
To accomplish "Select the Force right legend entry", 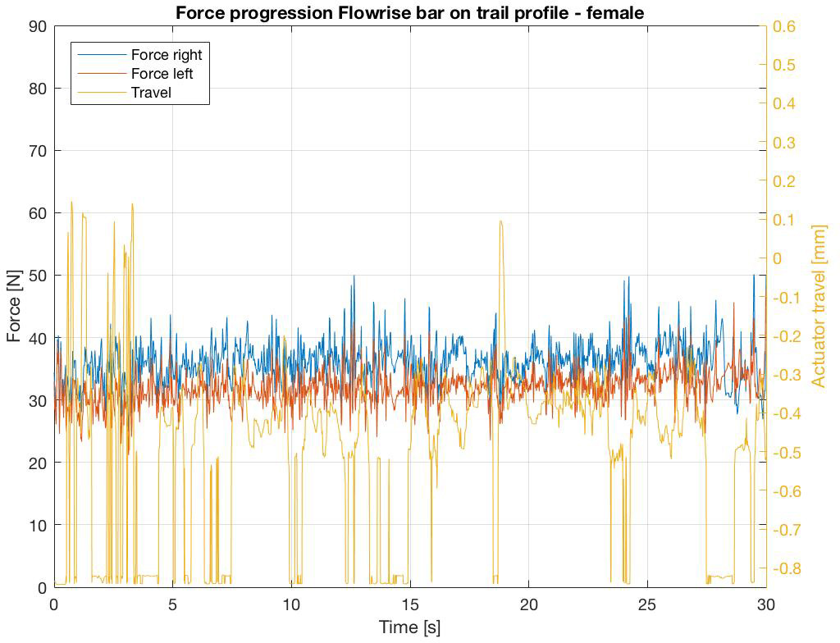I will point(139,55).
